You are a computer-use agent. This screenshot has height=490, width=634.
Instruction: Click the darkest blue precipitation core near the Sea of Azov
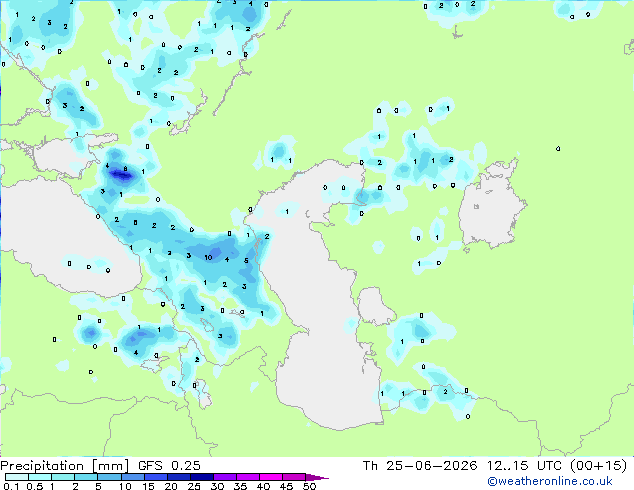pyautogui.click(x=121, y=175)
